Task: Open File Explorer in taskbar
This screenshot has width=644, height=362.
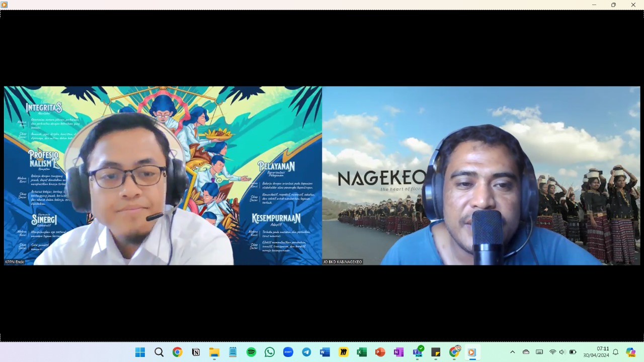Action: (214, 352)
